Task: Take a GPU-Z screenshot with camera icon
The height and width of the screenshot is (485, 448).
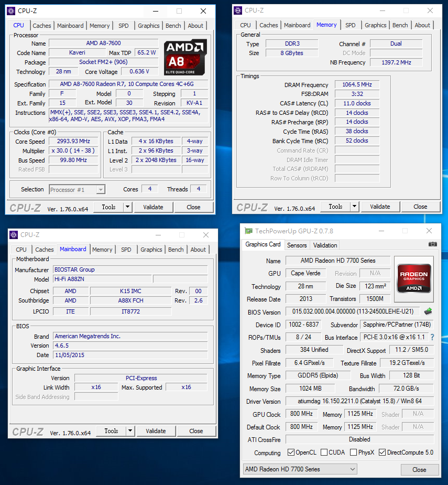Action: click(x=432, y=244)
